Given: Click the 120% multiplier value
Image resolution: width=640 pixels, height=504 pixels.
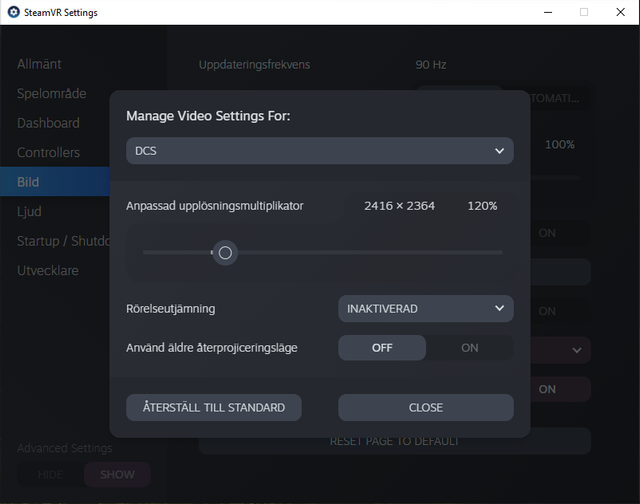Looking at the screenshot, I should click(482, 206).
